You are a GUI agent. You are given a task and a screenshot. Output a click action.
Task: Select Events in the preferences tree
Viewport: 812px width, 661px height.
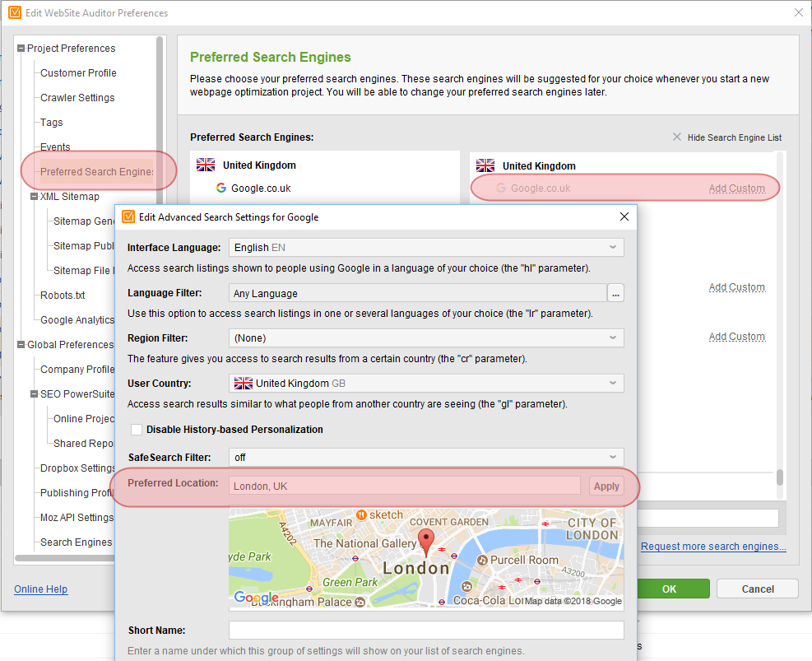point(55,147)
